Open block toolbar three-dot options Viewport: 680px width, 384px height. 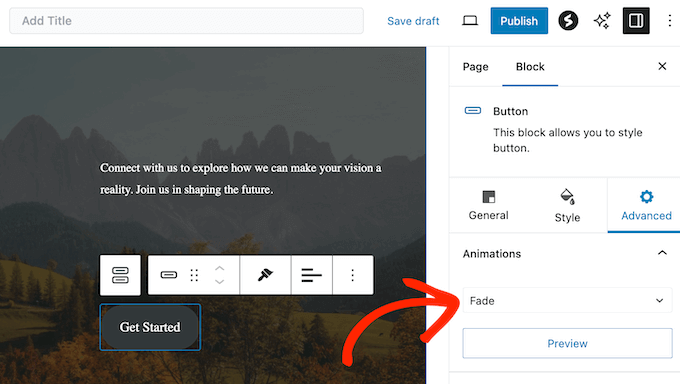353,275
